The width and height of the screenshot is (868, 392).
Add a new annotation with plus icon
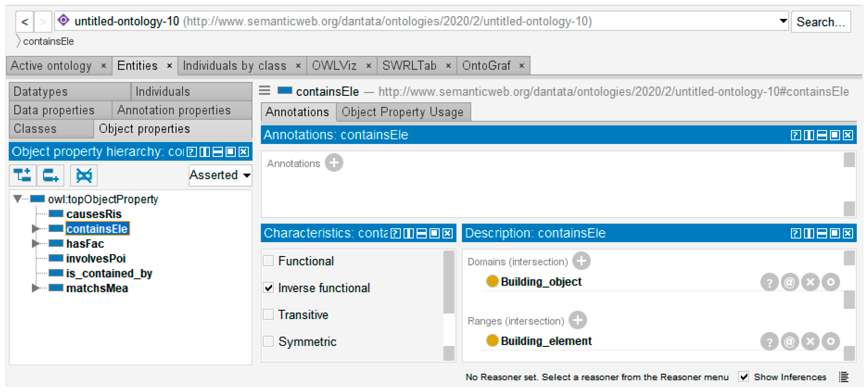click(x=334, y=163)
